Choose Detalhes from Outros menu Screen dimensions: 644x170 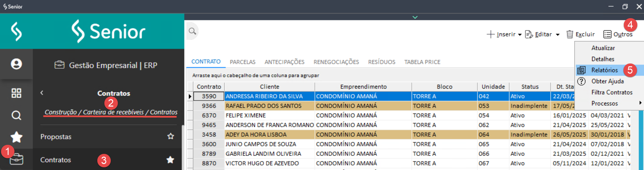(603, 59)
